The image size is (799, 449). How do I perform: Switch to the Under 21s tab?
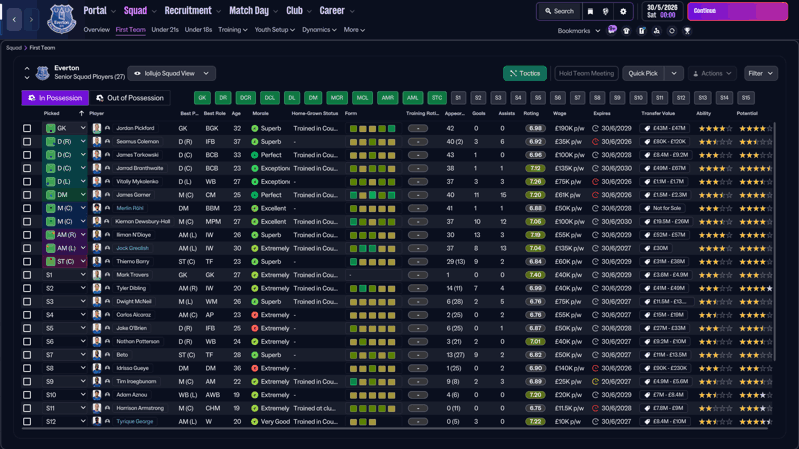tap(165, 30)
